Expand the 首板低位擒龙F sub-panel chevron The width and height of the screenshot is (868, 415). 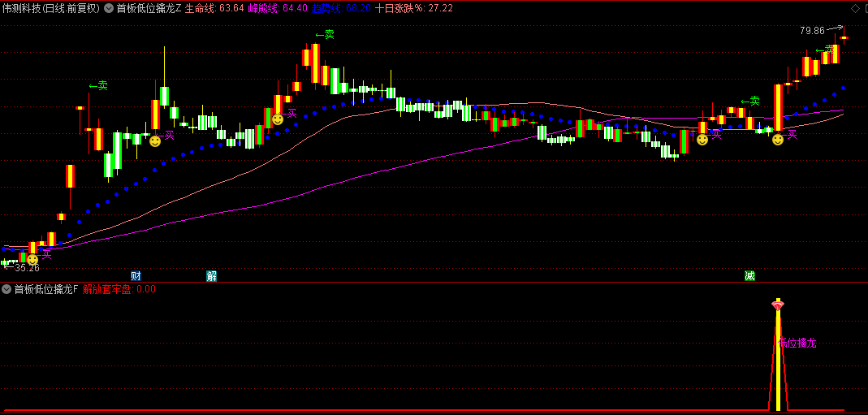[x=6, y=289]
